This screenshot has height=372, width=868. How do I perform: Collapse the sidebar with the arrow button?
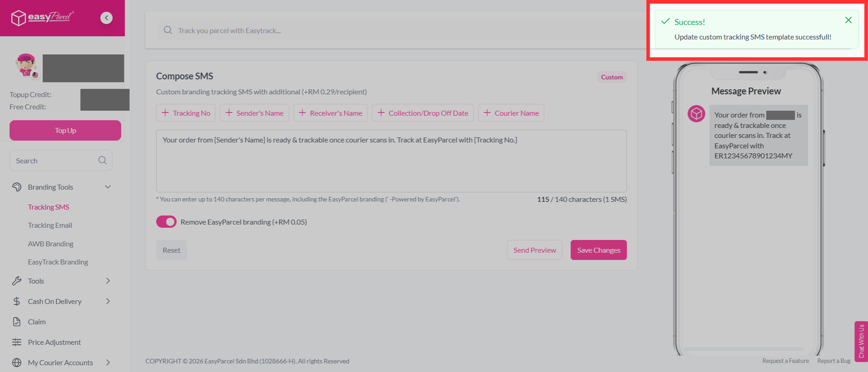pyautogui.click(x=106, y=18)
